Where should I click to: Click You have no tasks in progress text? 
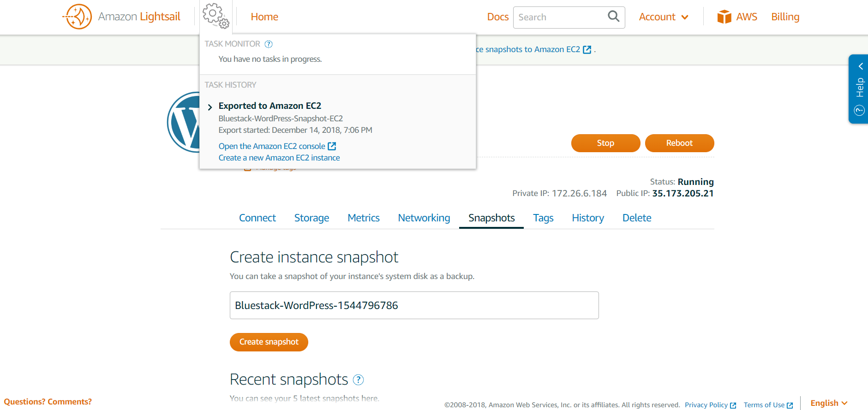(270, 59)
